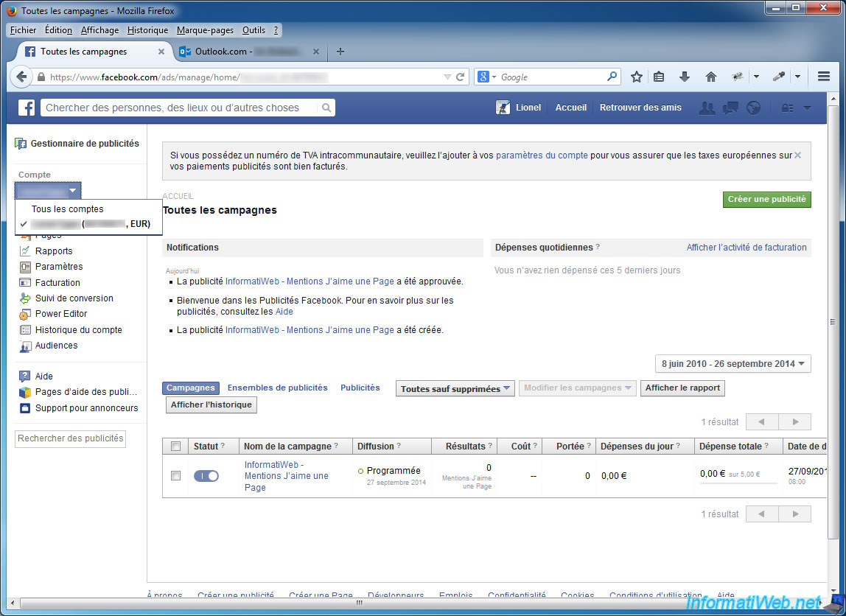This screenshot has width=846, height=616.
Task: Reload the page with refresh icon
Action: [461, 77]
